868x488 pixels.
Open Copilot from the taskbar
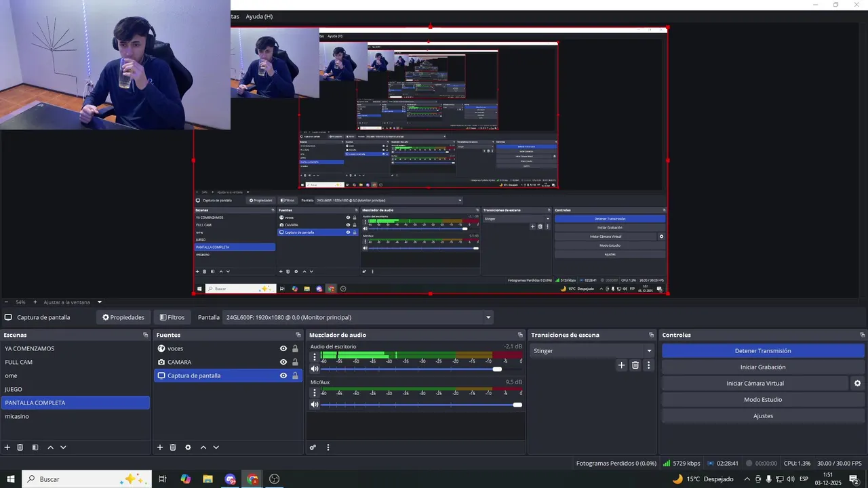[186, 479]
